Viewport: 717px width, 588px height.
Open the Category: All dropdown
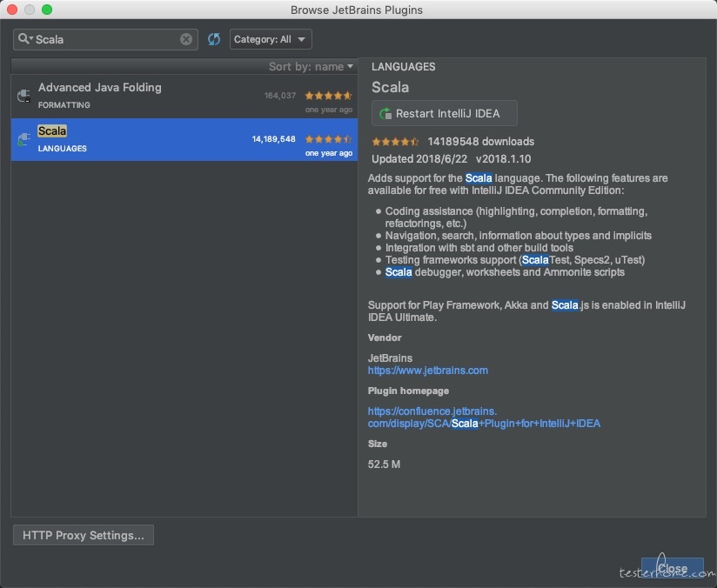click(x=271, y=39)
